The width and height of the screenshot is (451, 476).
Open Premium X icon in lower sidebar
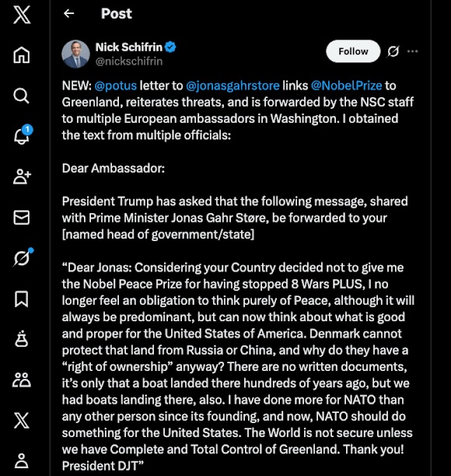click(x=22, y=421)
